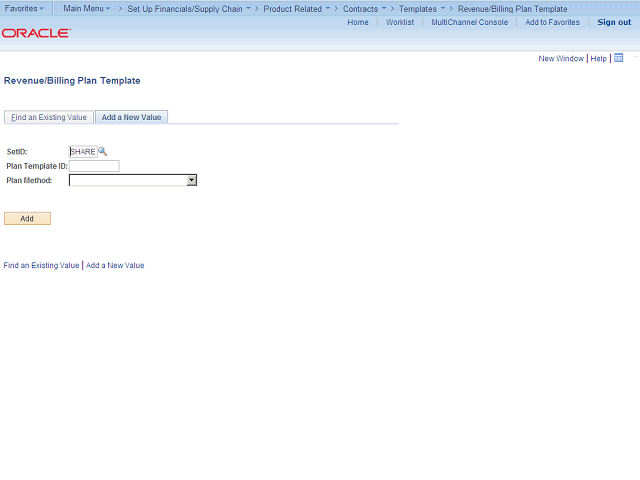Open MultiChannel Console link
This screenshot has height=480, width=640.
coord(470,22)
